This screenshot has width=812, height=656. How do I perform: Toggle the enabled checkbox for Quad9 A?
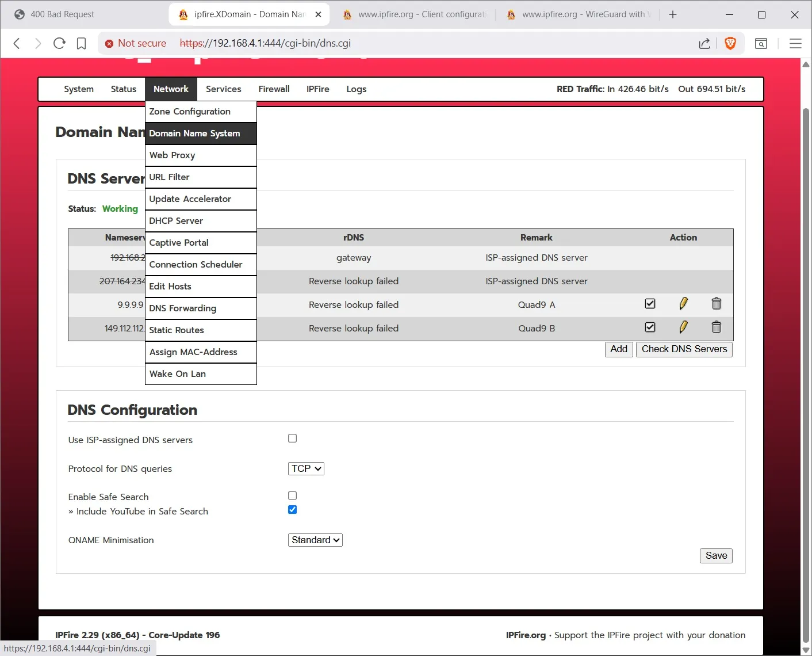point(650,304)
